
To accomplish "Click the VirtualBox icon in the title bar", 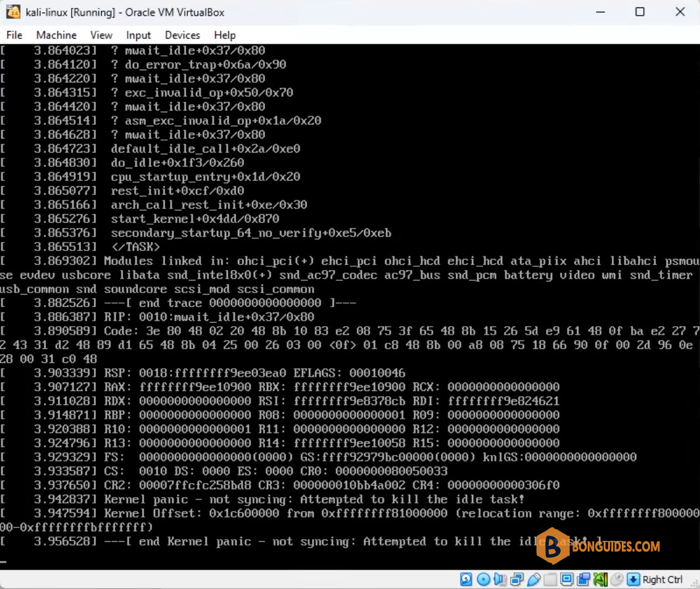I will tap(13, 12).
